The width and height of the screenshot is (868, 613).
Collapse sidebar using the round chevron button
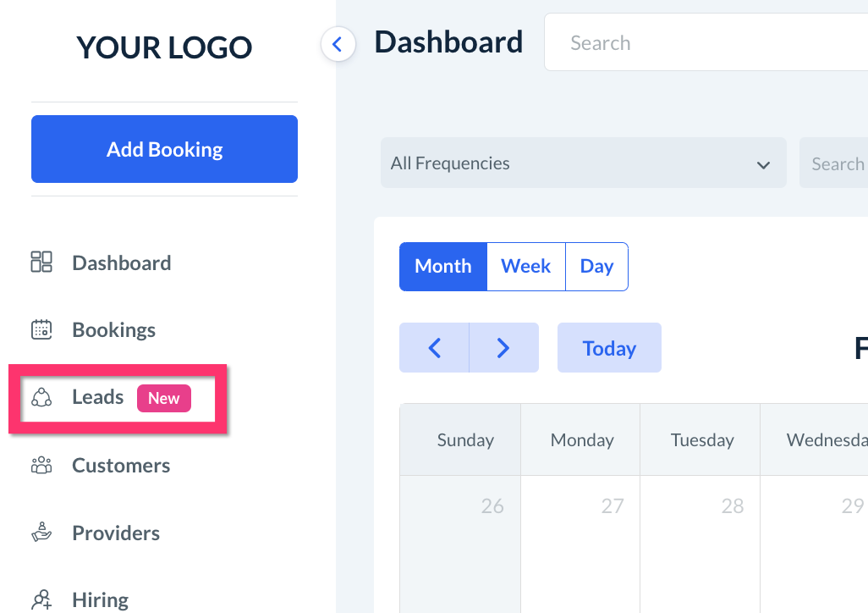point(338,44)
